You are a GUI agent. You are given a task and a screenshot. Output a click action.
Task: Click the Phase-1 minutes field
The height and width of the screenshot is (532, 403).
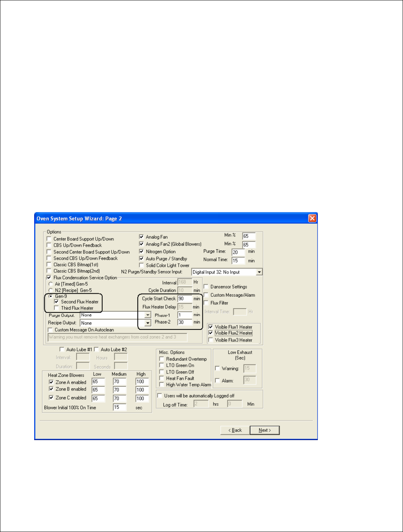pyautogui.click(x=185, y=315)
